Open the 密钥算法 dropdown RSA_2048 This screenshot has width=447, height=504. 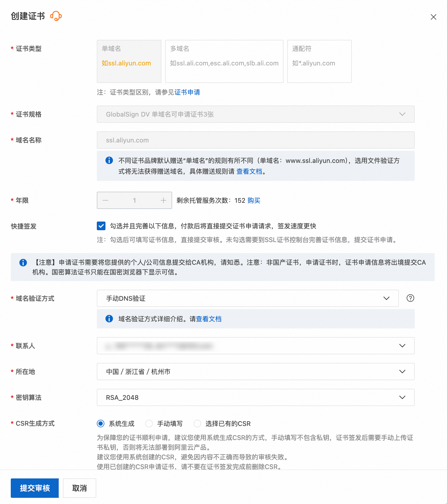click(x=256, y=397)
